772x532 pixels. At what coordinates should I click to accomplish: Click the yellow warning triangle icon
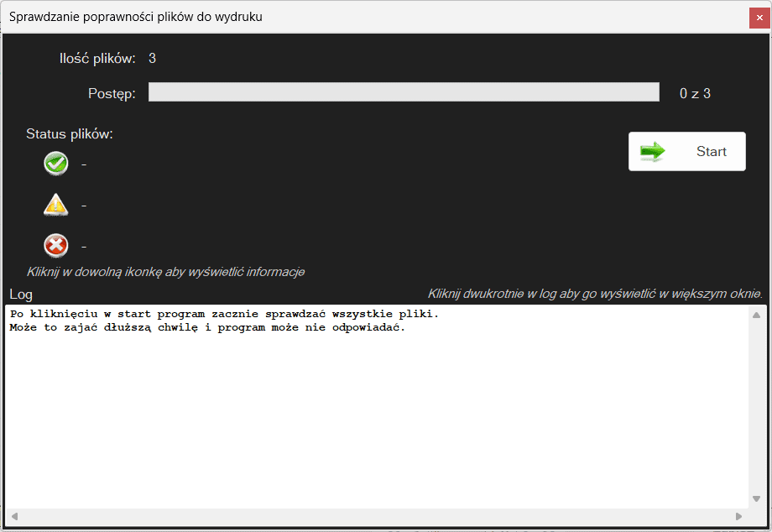(x=55, y=204)
